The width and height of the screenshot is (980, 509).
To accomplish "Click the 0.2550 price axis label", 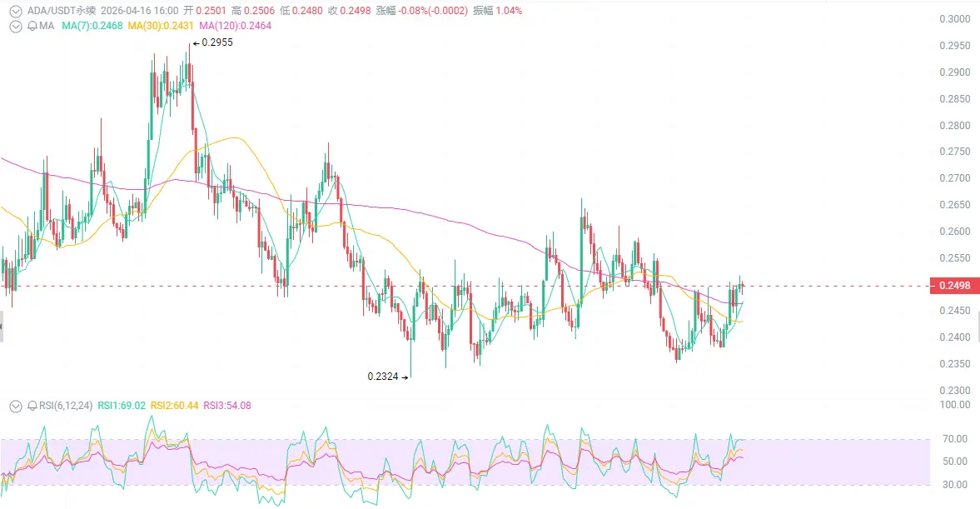I will [x=955, y=257].
